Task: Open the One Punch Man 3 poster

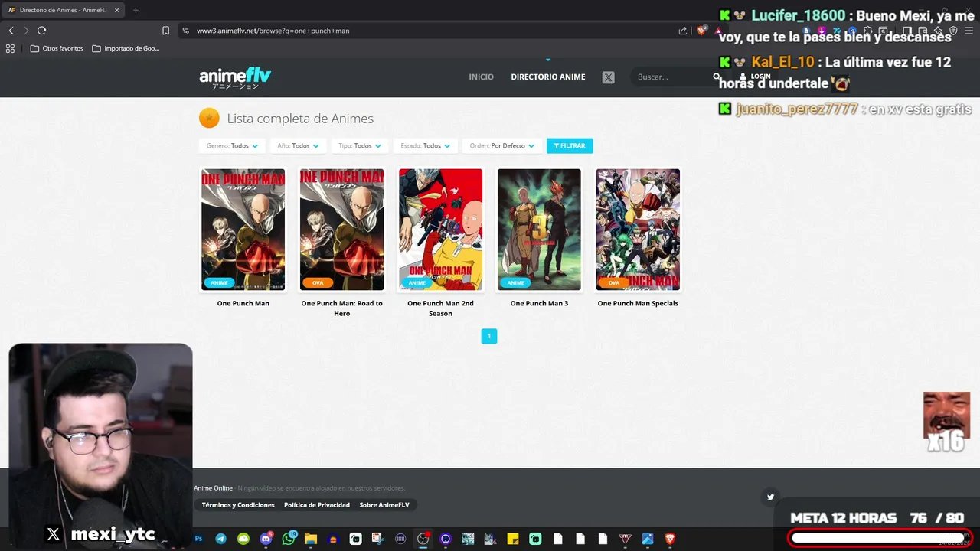Action: (x=539, y=230)
